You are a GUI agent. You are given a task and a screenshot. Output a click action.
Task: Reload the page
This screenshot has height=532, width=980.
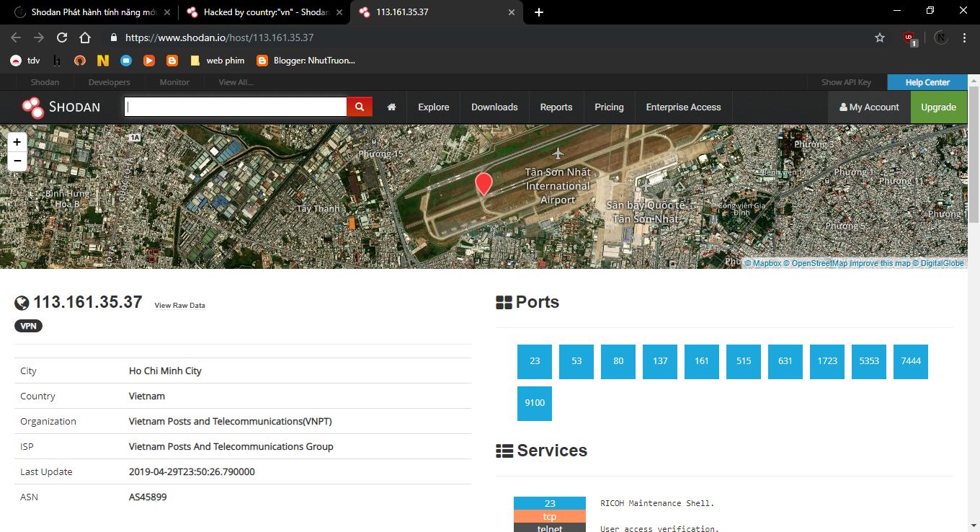[62, 37]
